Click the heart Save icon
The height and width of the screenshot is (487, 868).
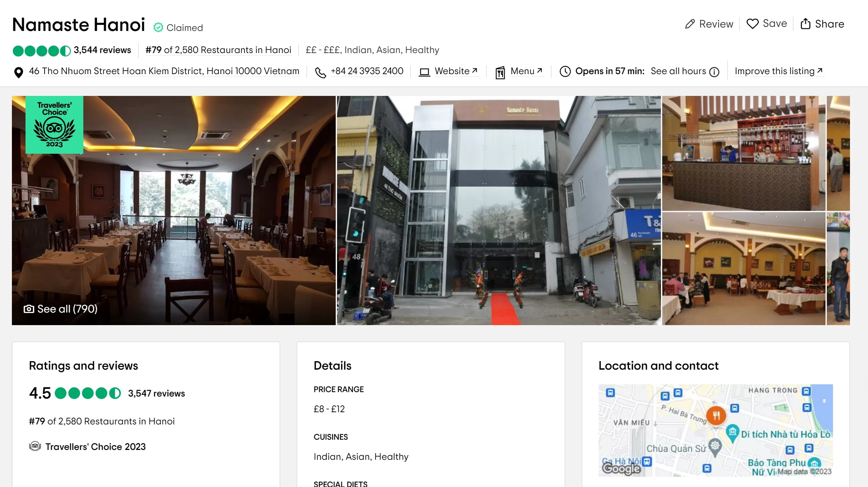click(752, 23)
